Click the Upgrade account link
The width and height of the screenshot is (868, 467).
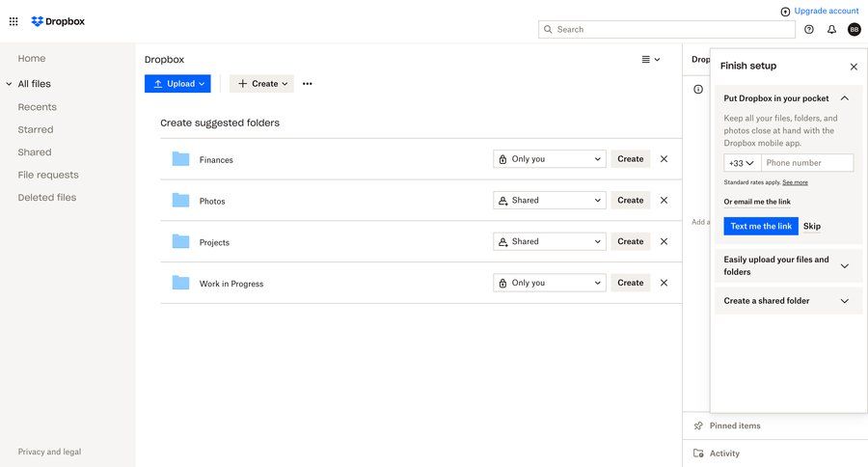tap(827, 11)
